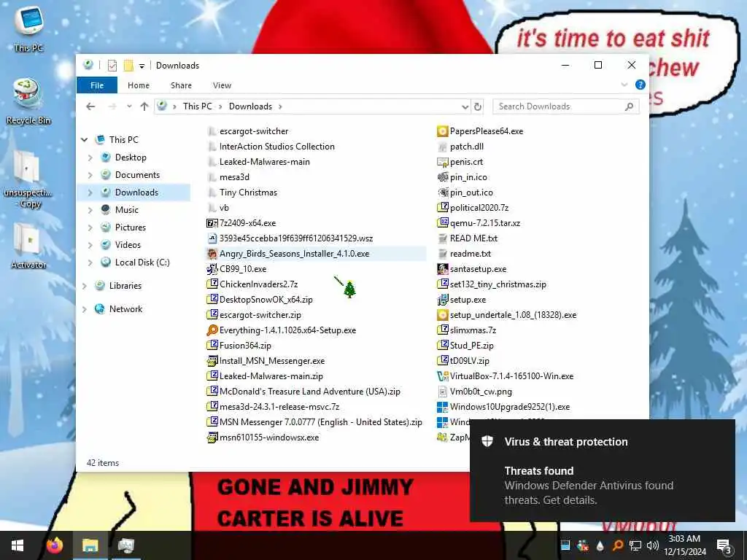The height and width of the screenshot is (560, 747).
Task: Click the New folder quick access icon
Action: coord(128,65)
